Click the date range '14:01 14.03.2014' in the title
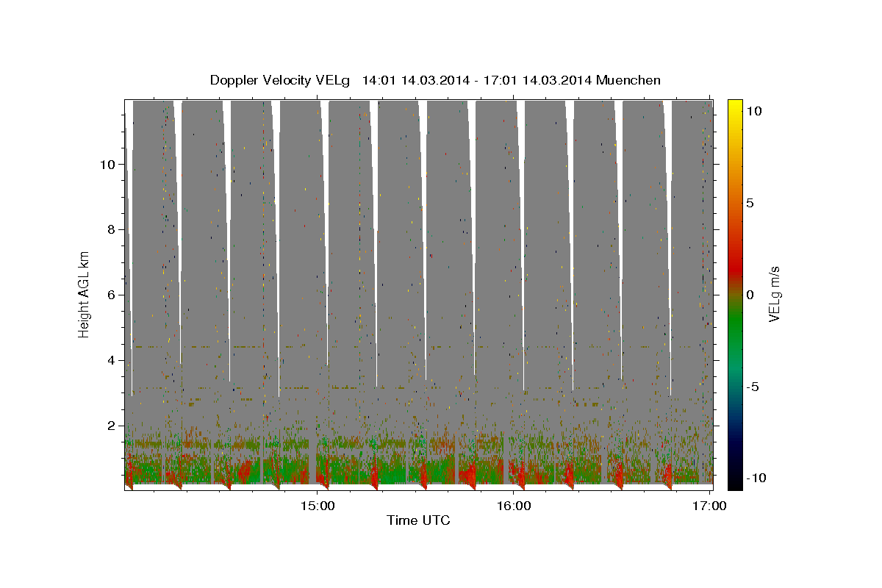 coord(415,80)
